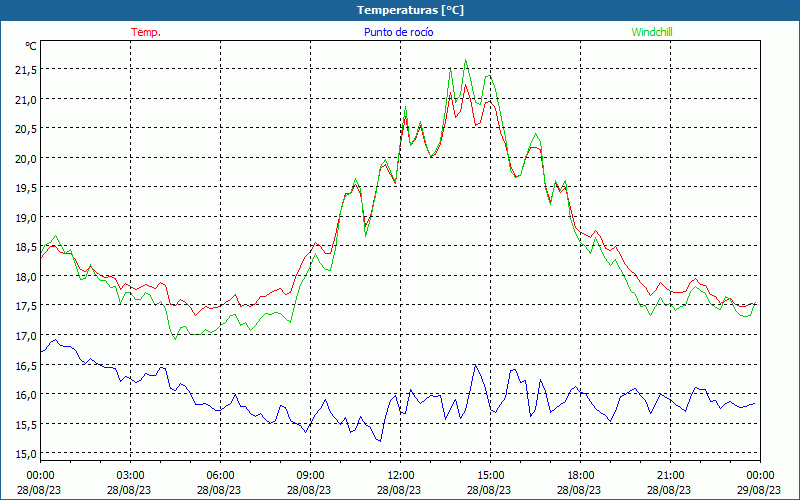Click the °C unit label on the axis

[31, 46]
